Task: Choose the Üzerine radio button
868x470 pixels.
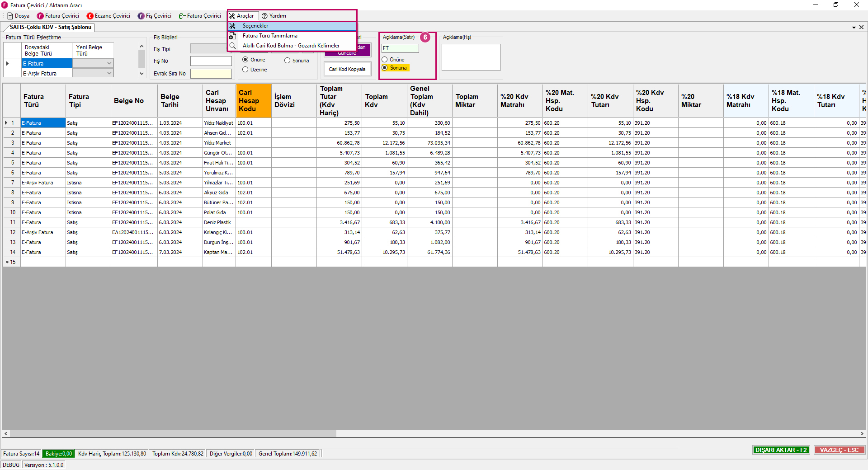Action: 245,70
